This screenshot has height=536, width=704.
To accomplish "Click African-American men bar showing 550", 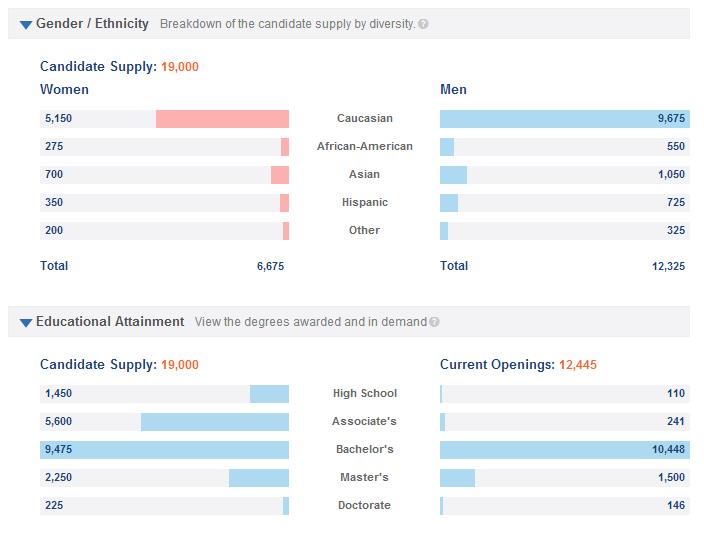I will 447,146.
